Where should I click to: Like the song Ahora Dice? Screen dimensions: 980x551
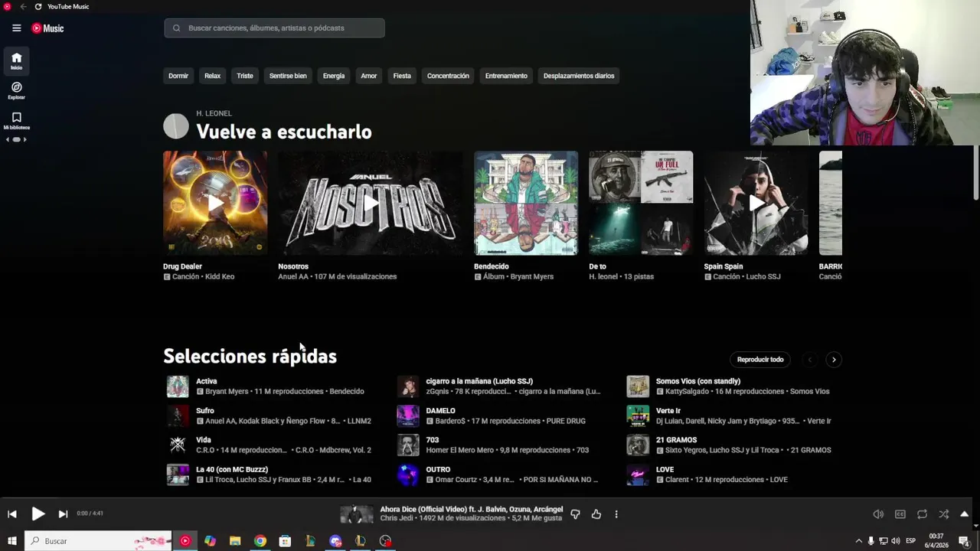pos(596,514)
